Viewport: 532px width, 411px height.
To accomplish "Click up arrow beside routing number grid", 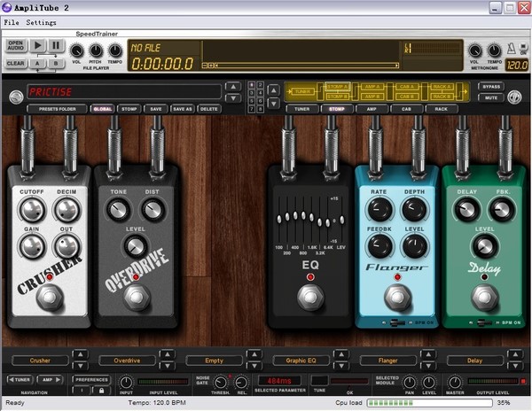I will click(273, 90).
